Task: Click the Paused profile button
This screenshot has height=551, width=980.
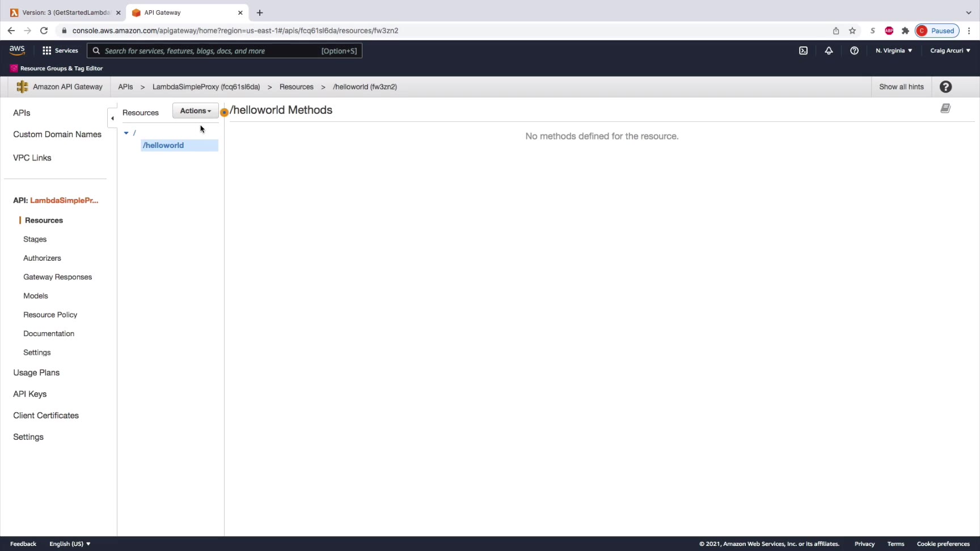Action: coord(937,31)
